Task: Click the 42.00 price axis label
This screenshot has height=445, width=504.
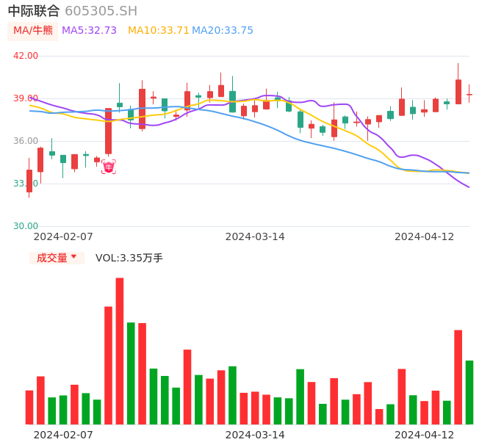Action: [26, 56]
